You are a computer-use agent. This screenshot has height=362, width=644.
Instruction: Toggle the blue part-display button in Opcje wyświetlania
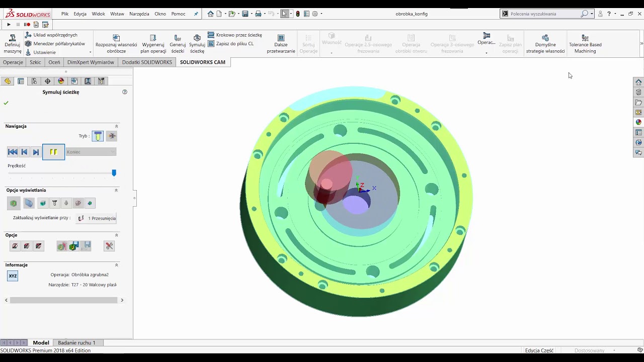29,203
